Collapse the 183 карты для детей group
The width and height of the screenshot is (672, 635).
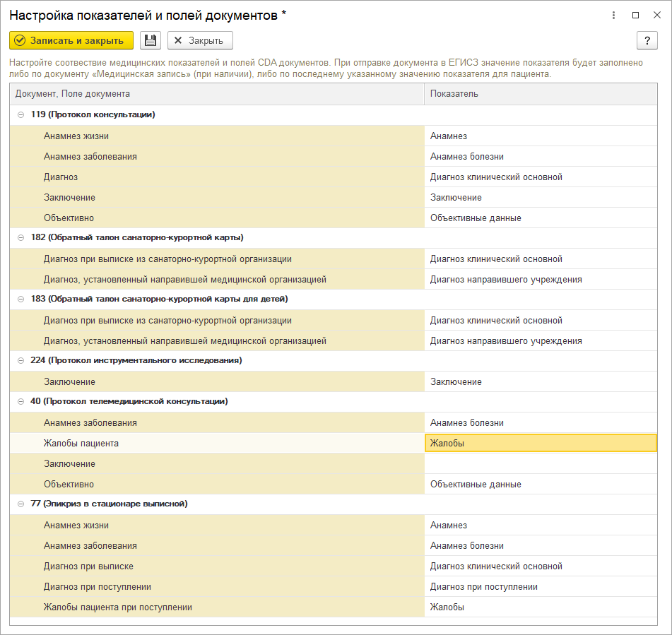20,299
